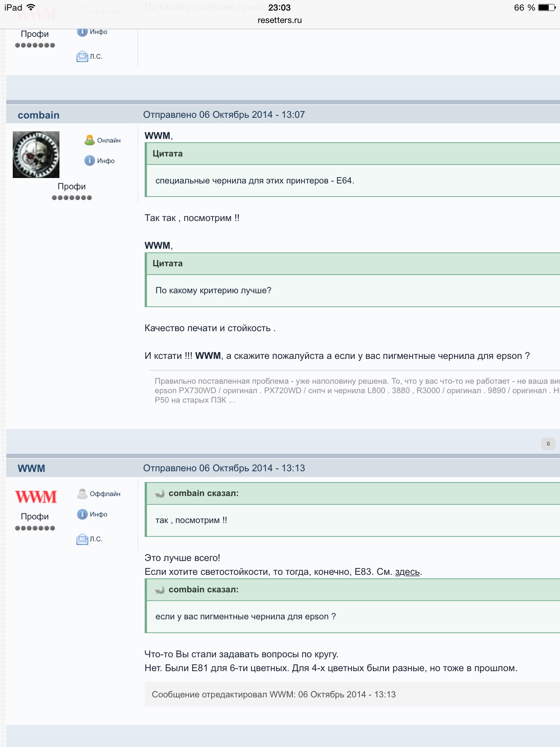Image resolution: width=560 pixels, height=747 pixels.
Task: Open the red WWM avatar logo
Action: pos(36,497)
